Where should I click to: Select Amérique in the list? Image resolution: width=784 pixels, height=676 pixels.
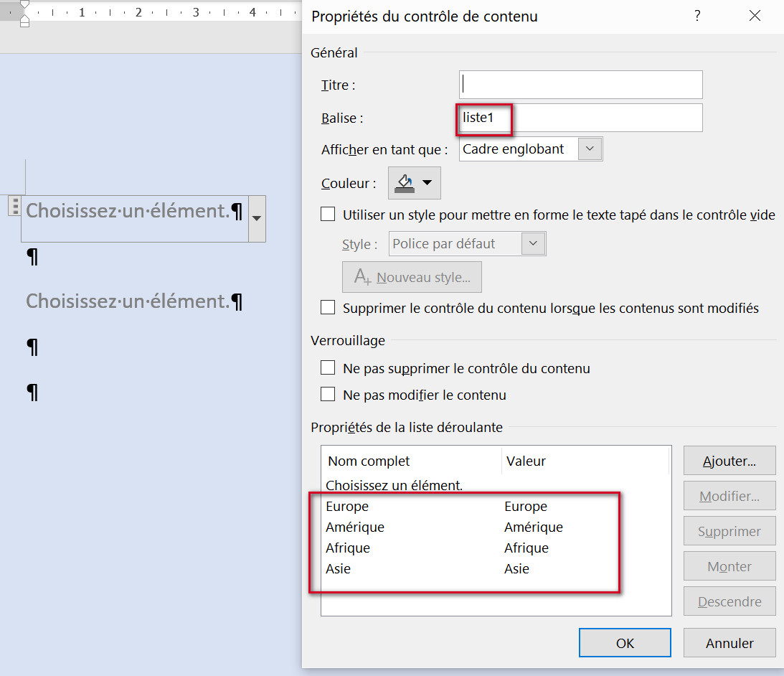[355, 527]
